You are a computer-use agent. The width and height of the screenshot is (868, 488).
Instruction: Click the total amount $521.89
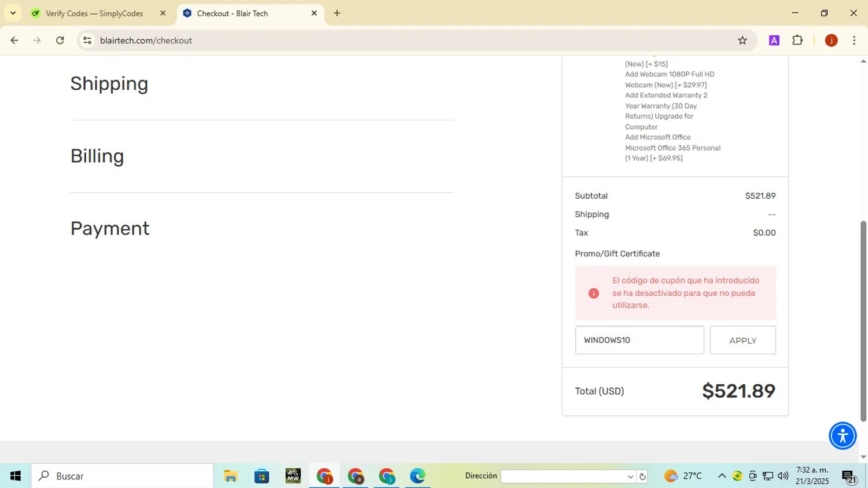(738, 391)
